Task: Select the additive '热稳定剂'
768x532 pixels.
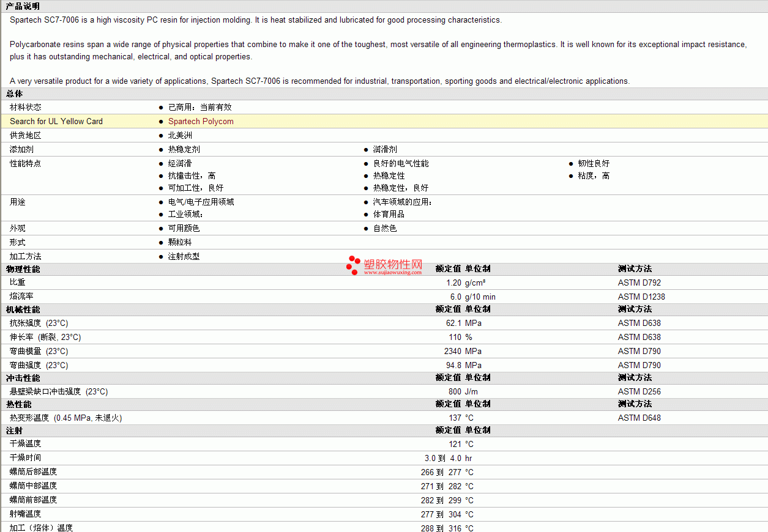Action: pyautogui.click(x=184, y=149)
